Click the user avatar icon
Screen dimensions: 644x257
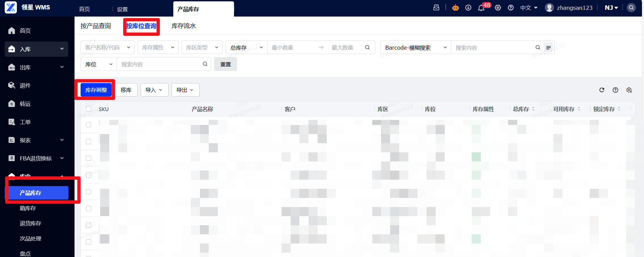point(549,7)
